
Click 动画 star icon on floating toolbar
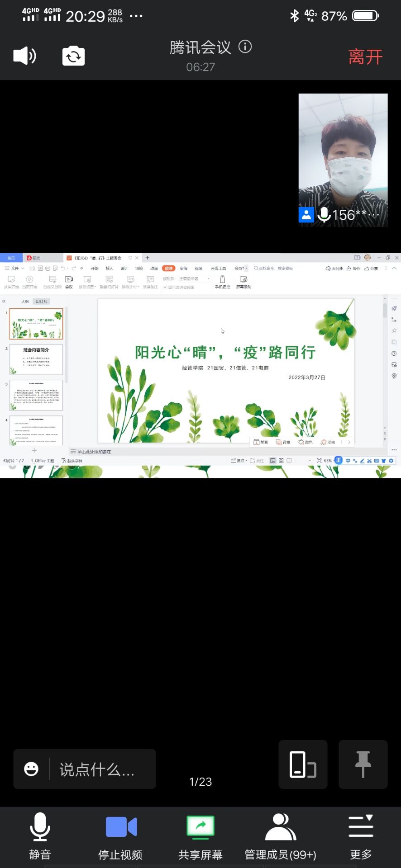(328, 442)
